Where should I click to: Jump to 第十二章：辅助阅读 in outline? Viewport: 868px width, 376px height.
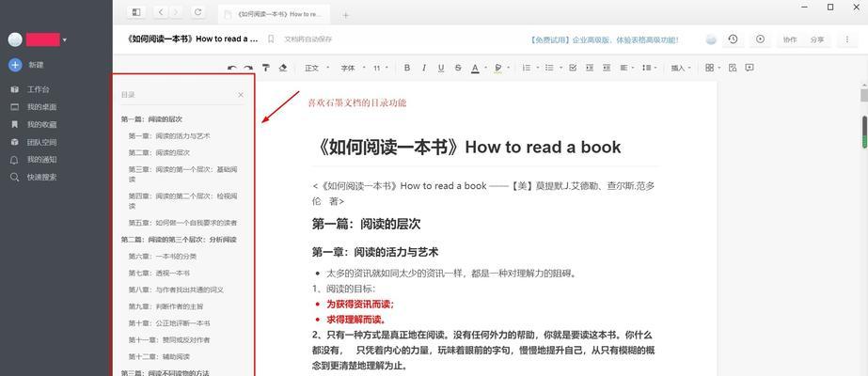point(160,356)
